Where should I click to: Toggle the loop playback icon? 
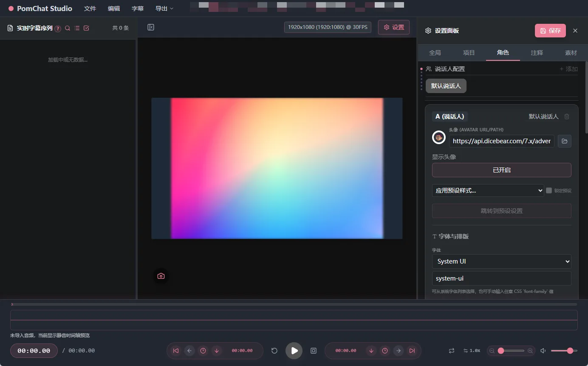click(452, 351)
